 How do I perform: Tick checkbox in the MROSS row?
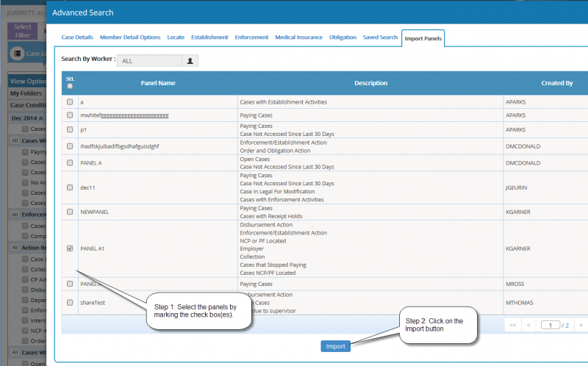[x=70, y=284]
